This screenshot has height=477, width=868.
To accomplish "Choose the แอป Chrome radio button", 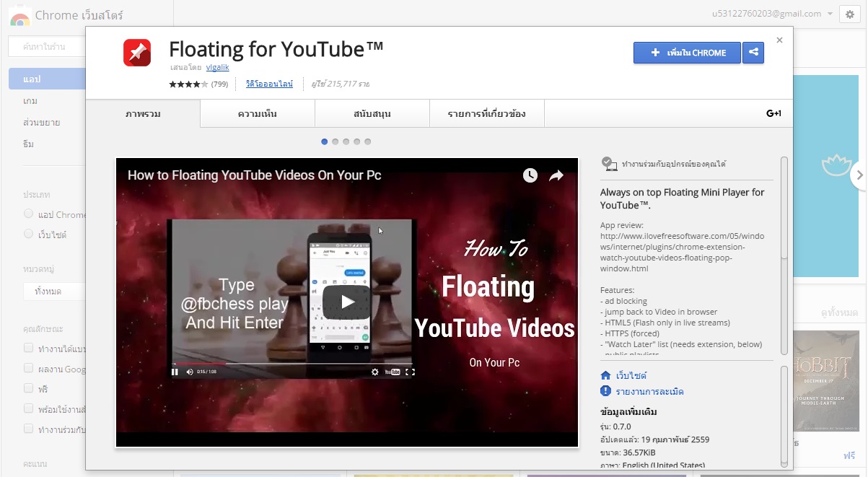I will click(28, 214).
